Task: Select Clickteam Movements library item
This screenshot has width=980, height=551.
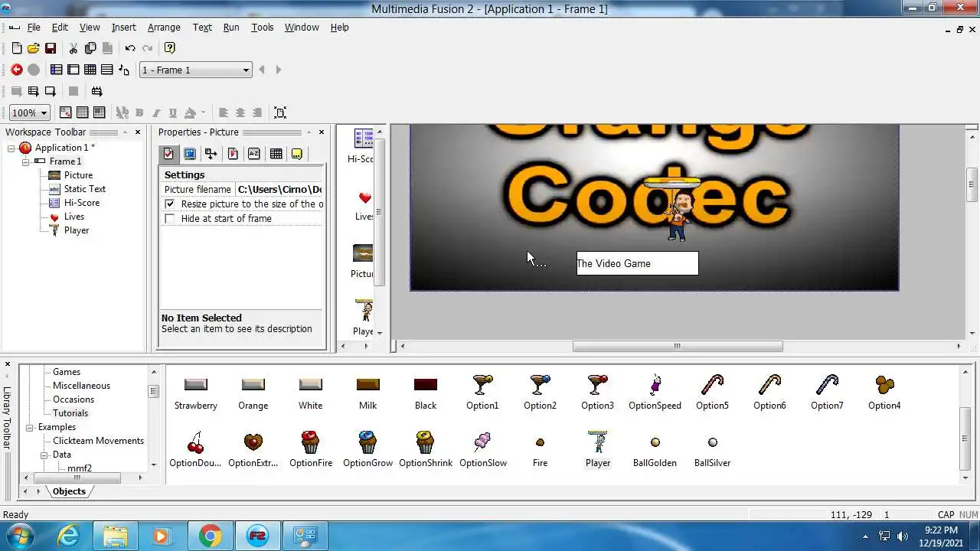Action: [x=98, y=441]
